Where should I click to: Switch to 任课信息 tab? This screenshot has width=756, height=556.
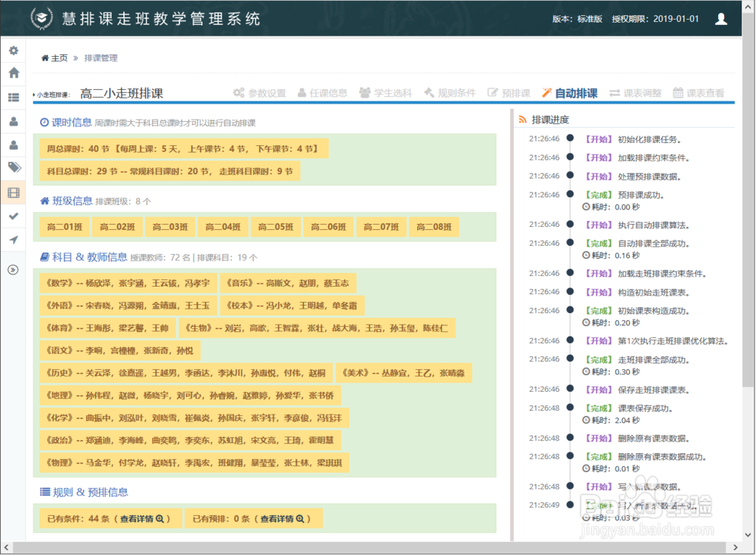(x=322, y=93)
